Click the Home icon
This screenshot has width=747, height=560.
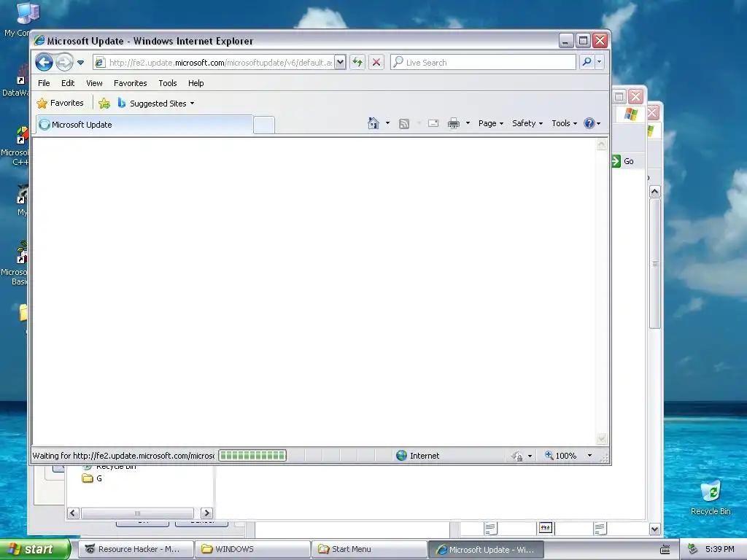[x=373, y=123]
